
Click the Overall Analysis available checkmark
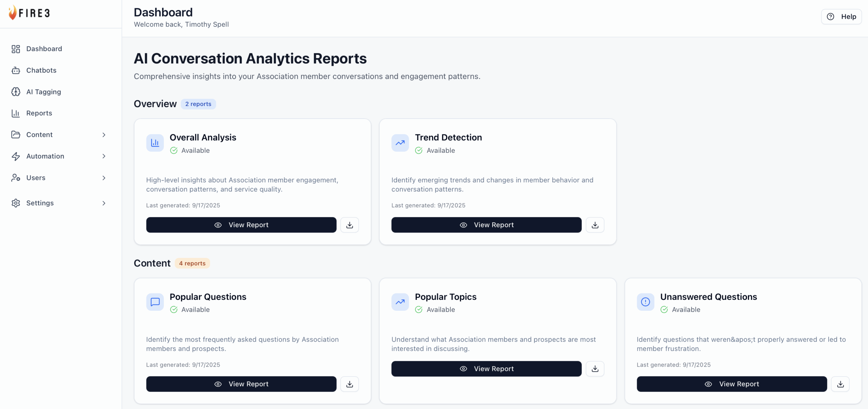tap(174, 150)
